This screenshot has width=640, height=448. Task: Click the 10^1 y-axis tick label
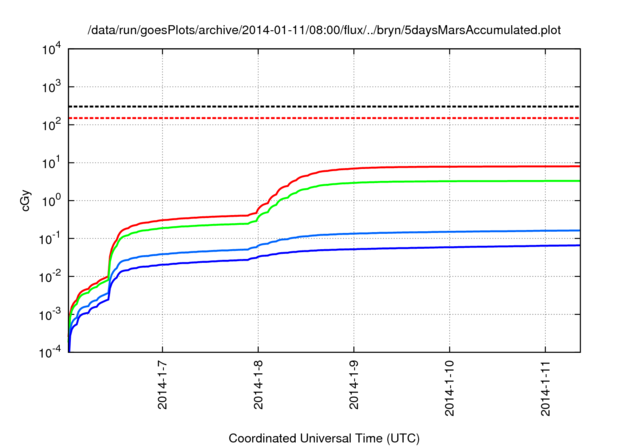click(52, 163)
